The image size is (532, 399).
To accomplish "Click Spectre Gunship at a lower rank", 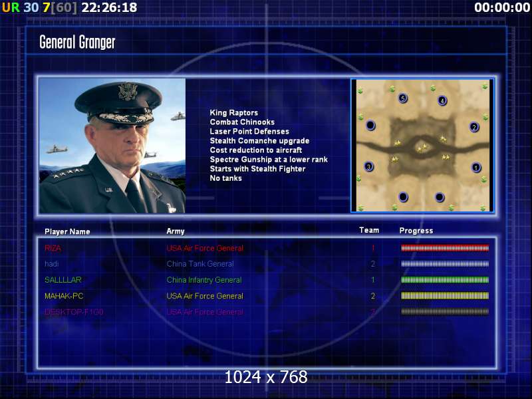I will (x=269, y=160).
